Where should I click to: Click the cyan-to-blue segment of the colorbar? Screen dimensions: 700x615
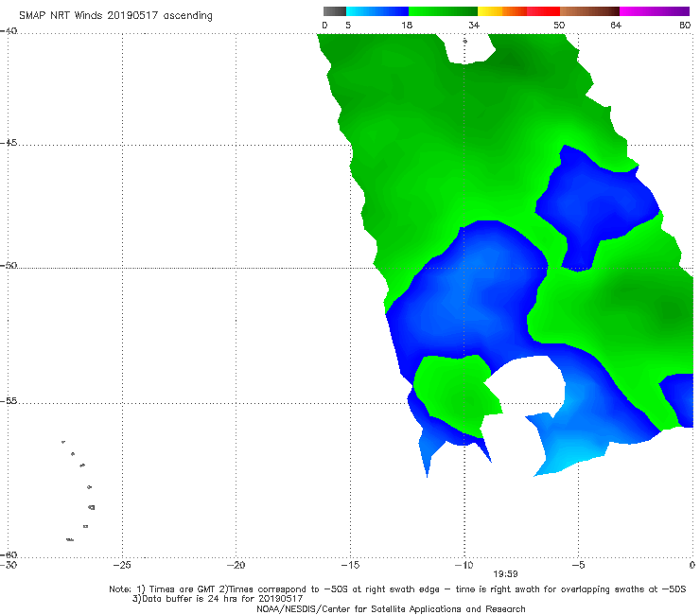tap(377, 11)
